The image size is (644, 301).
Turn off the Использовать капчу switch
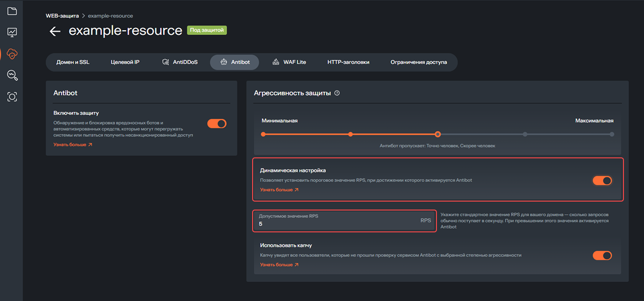602,256
